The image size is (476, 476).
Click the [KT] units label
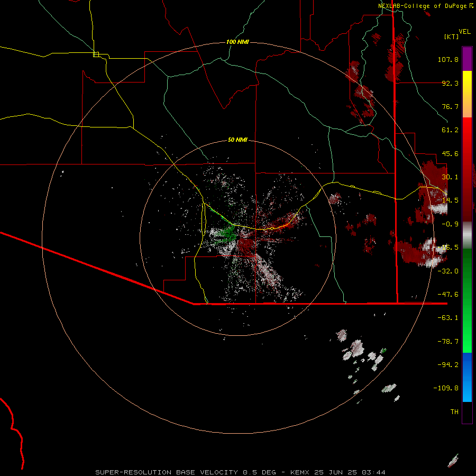click(452, 36)
